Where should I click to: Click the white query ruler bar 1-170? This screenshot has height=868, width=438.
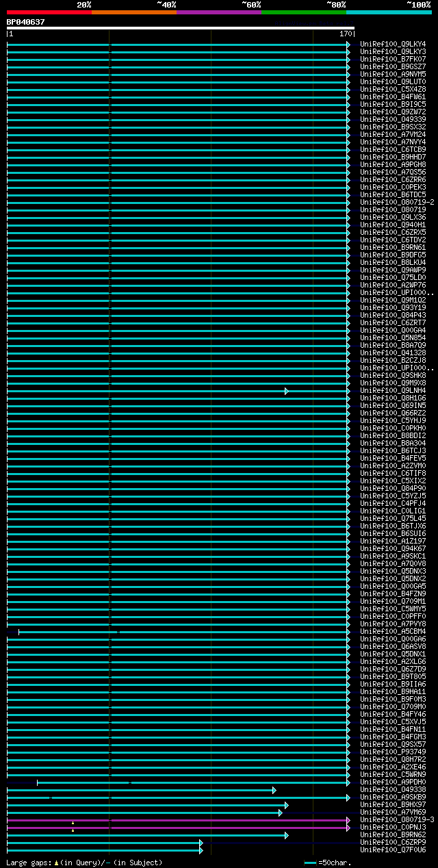pyautogui.click(x=181, y=29)
